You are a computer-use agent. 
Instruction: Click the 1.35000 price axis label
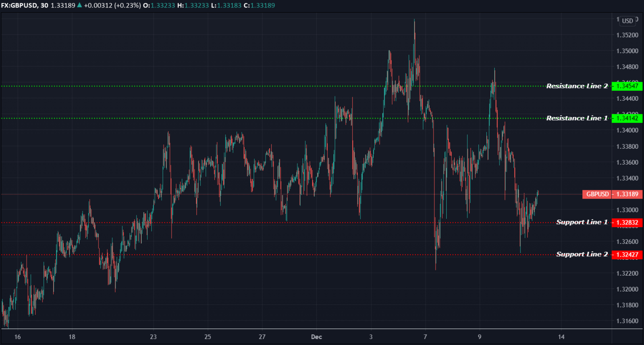[x=627, y=51]
